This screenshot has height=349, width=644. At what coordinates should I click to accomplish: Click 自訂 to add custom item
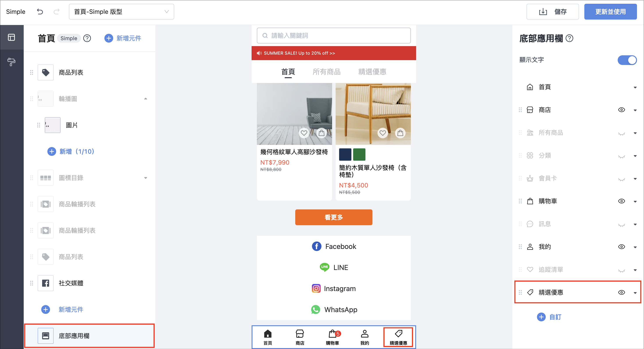point(549,317)
